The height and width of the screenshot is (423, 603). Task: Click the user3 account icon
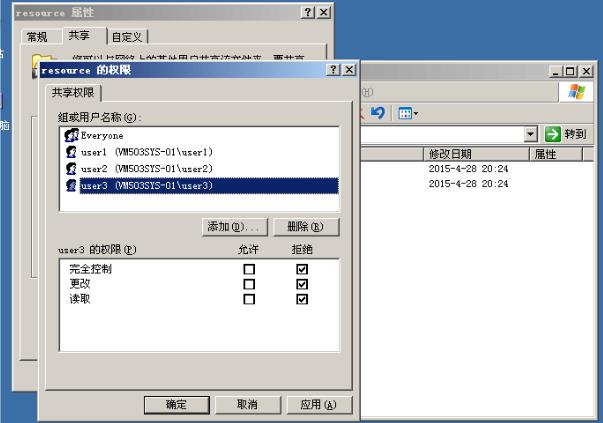[x=71, y=185]
